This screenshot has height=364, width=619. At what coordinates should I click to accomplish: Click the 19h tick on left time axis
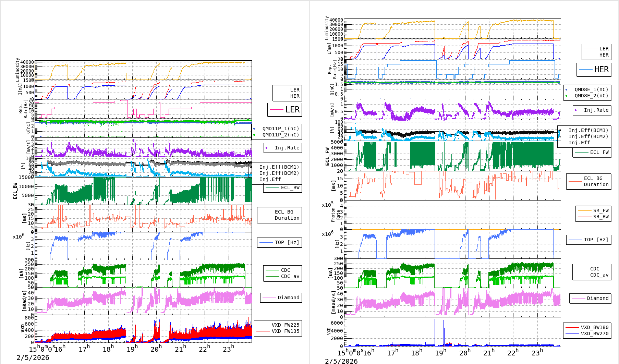132,349
